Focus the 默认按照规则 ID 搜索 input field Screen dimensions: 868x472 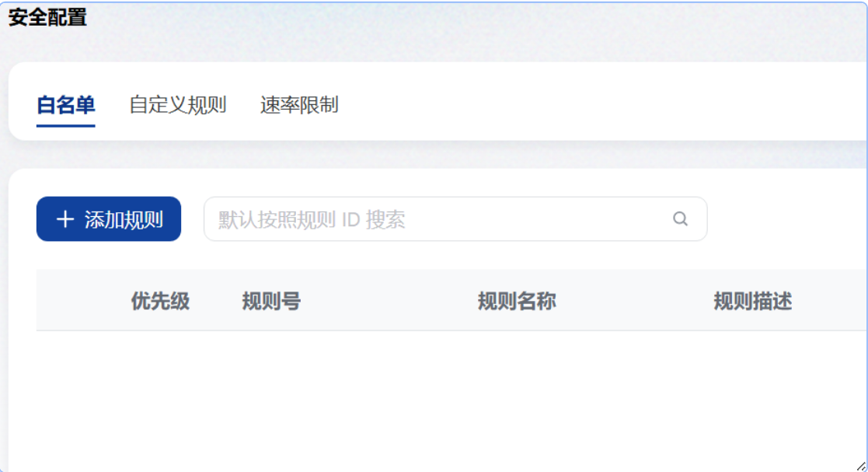point(435,219)
